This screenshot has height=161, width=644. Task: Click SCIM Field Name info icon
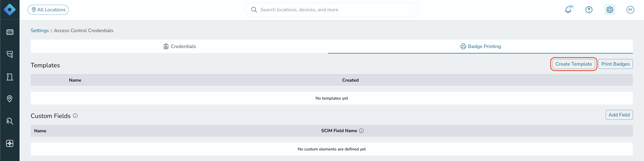(361, 131)
